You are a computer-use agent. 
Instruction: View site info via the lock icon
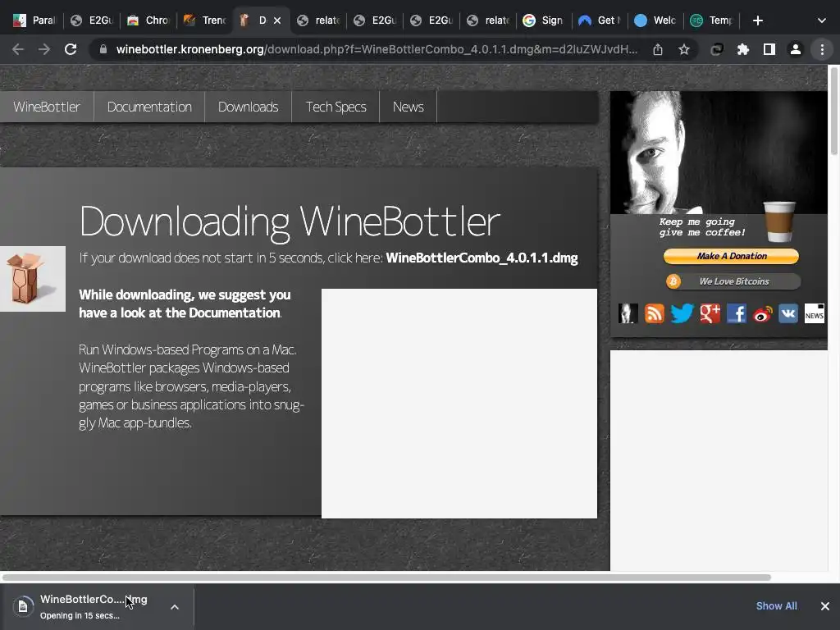pyautogui.click(x=103, y=50)
